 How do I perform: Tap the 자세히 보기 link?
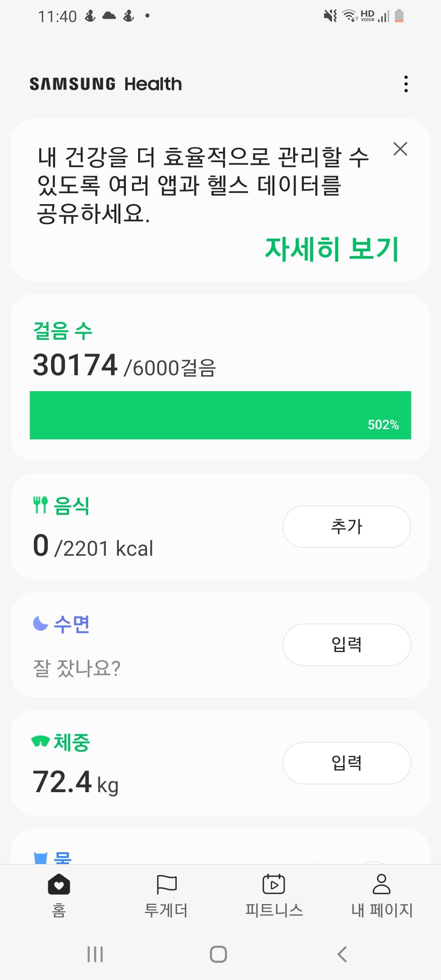332,249
